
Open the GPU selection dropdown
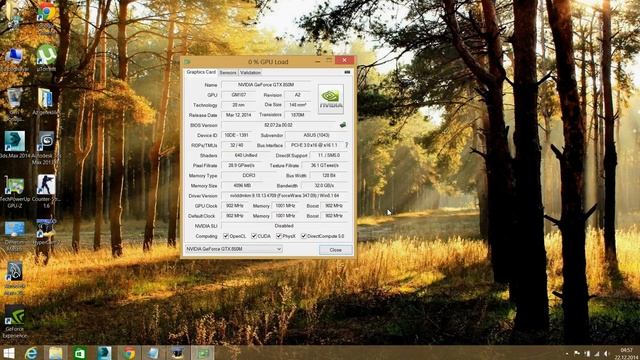[x=233, y=249]
